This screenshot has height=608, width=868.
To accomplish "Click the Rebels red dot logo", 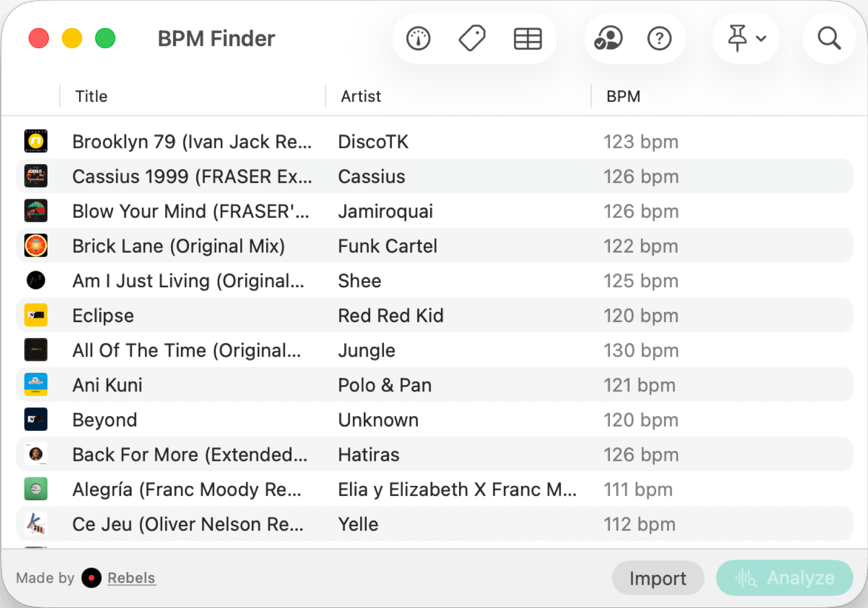I will 91,578.
